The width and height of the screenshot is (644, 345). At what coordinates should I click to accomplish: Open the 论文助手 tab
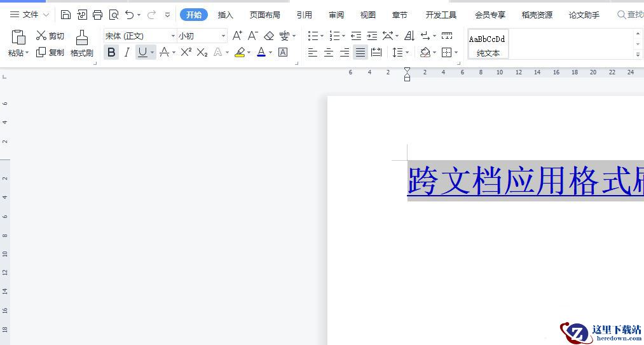point(584,15)
